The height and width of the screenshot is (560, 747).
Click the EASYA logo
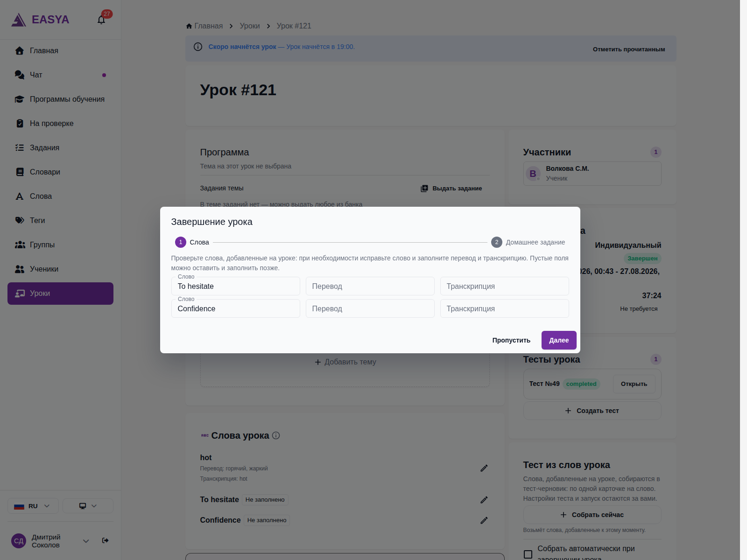click(x=40, y=20)
